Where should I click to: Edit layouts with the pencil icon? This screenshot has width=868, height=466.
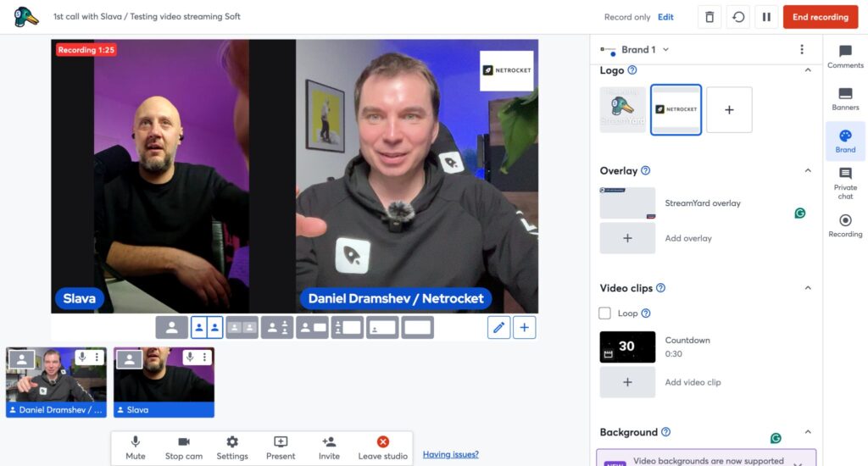[498, 328]
